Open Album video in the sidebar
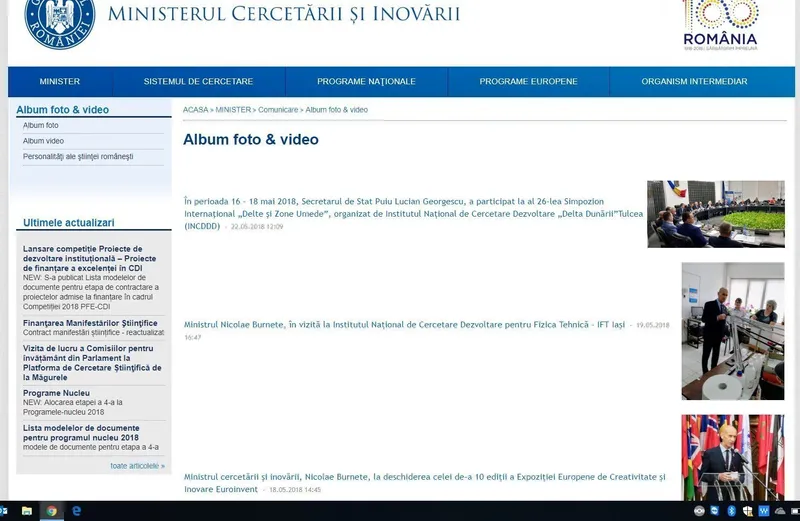This screenshot has width=800, height=521. (44, 141)
